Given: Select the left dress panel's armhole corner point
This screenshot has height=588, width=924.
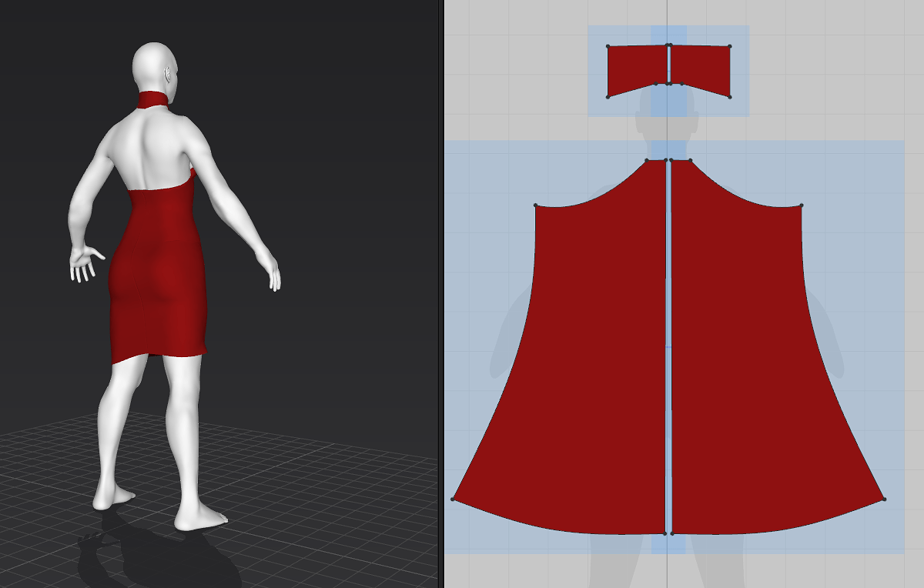Looking at the screenshot, I should pyautogui.click(x=535, y=205).
